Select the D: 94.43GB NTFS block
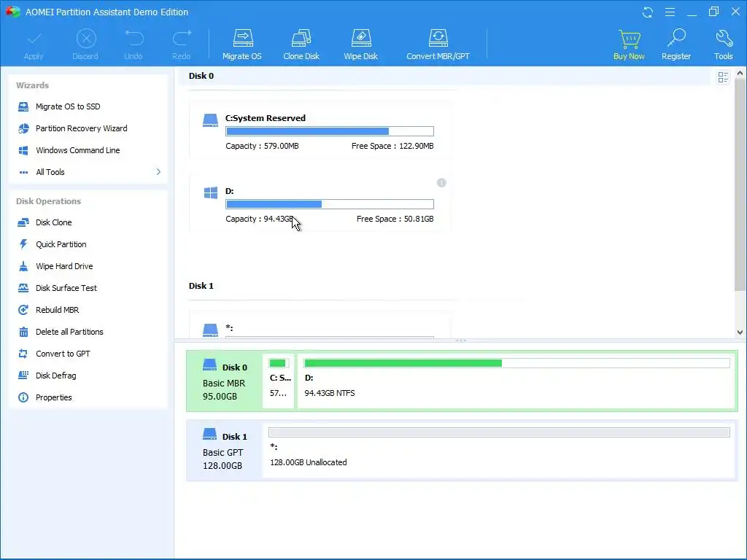Image resolution: width=747 pixels, height=560 pixels. (516, 381)
